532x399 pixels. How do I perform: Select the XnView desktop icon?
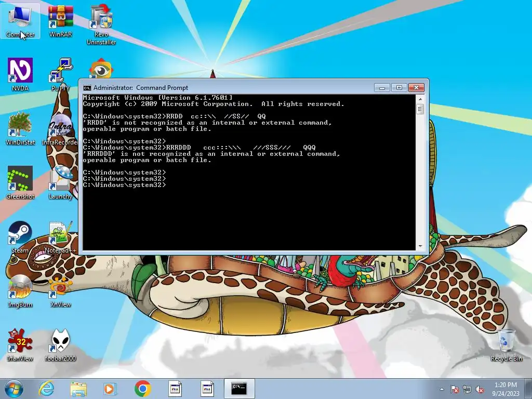60,291
